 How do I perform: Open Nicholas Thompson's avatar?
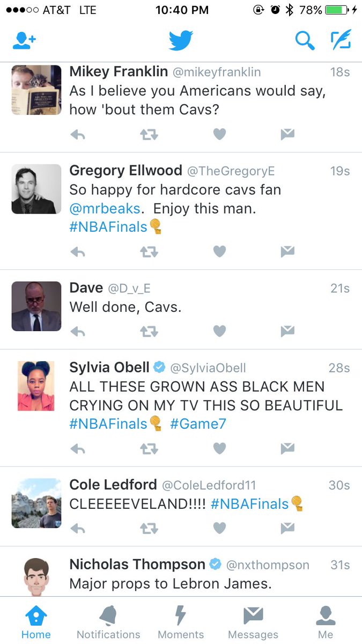(x=36, y=577)
